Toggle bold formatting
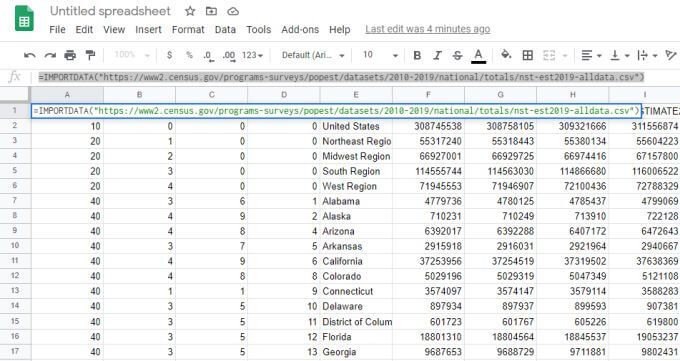This screenshot has width=680, height=361. click(x=417, y=55)
